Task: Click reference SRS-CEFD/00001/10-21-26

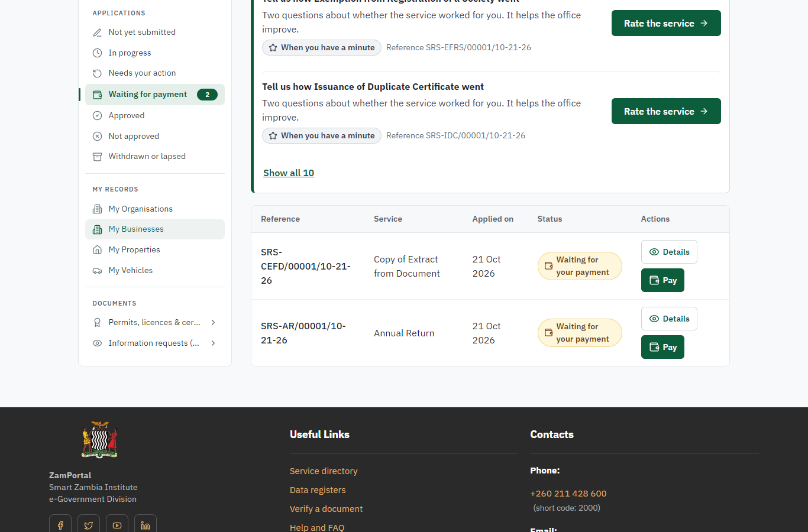Action: (306, 267)
